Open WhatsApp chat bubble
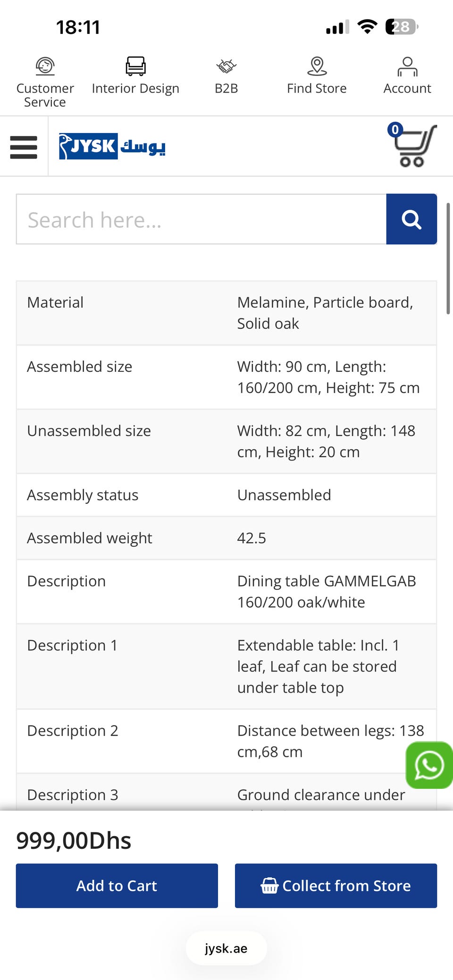453x980 pixels. [x=429, y=765]
